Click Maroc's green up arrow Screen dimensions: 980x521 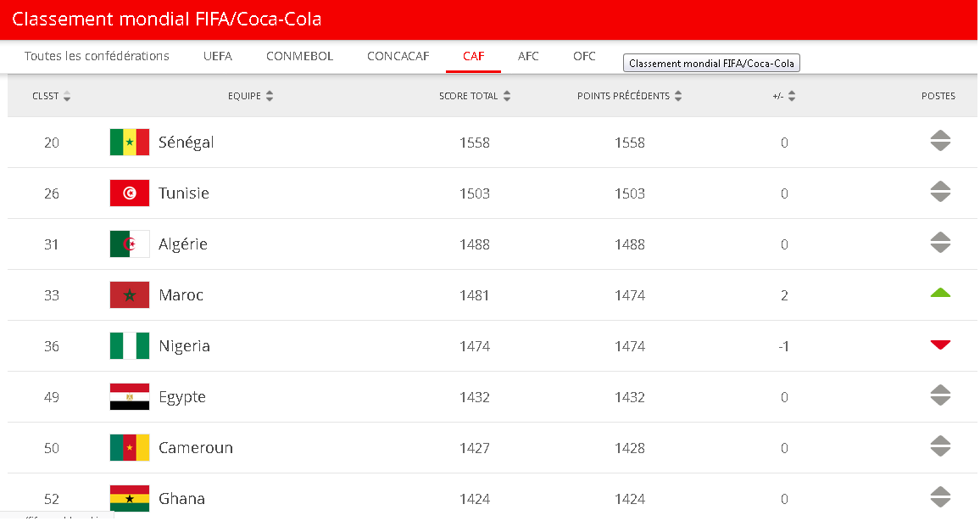[x=940, y=293]
